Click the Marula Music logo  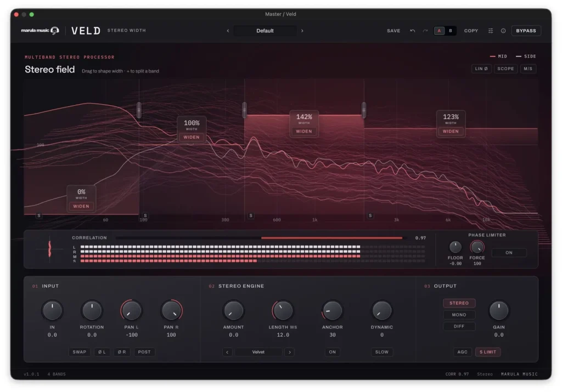40,31
